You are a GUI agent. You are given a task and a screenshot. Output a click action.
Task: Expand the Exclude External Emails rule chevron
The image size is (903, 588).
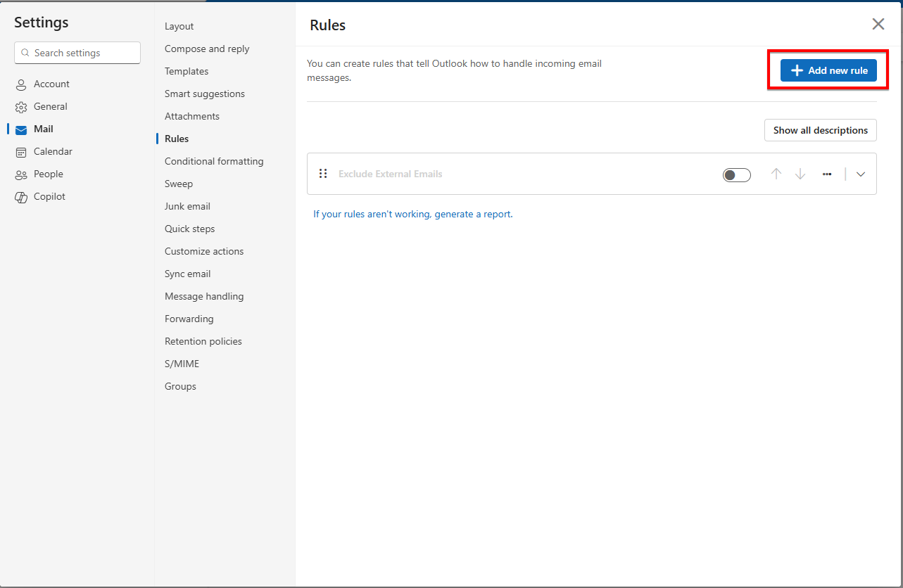(x=861, y=174)
